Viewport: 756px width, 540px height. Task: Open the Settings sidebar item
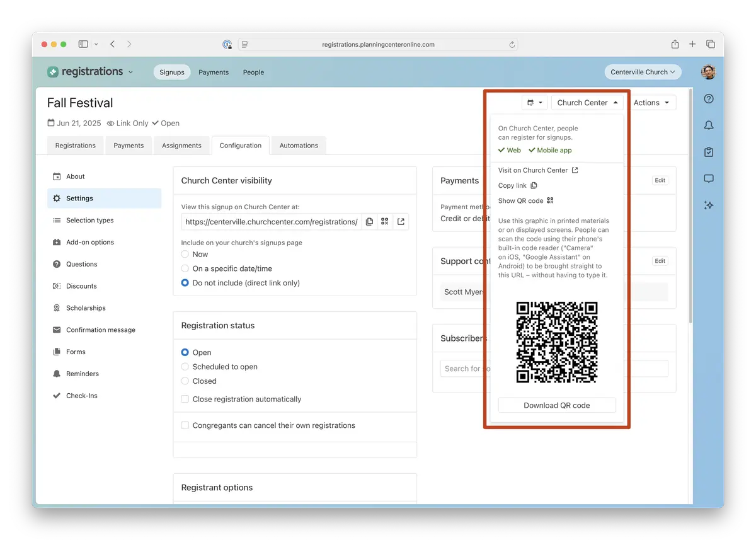coord(105,198)
